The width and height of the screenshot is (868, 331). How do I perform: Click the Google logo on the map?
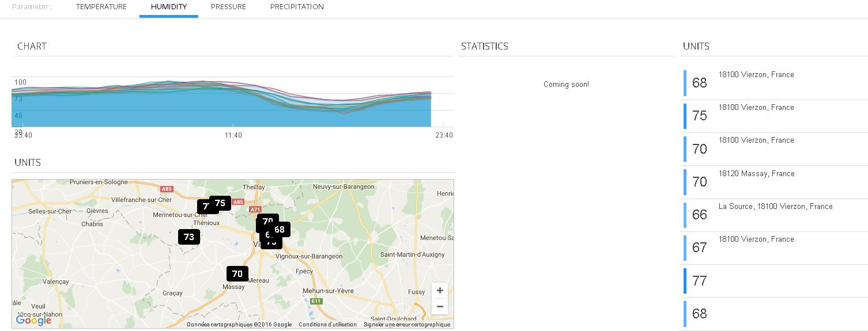[33, 320]
